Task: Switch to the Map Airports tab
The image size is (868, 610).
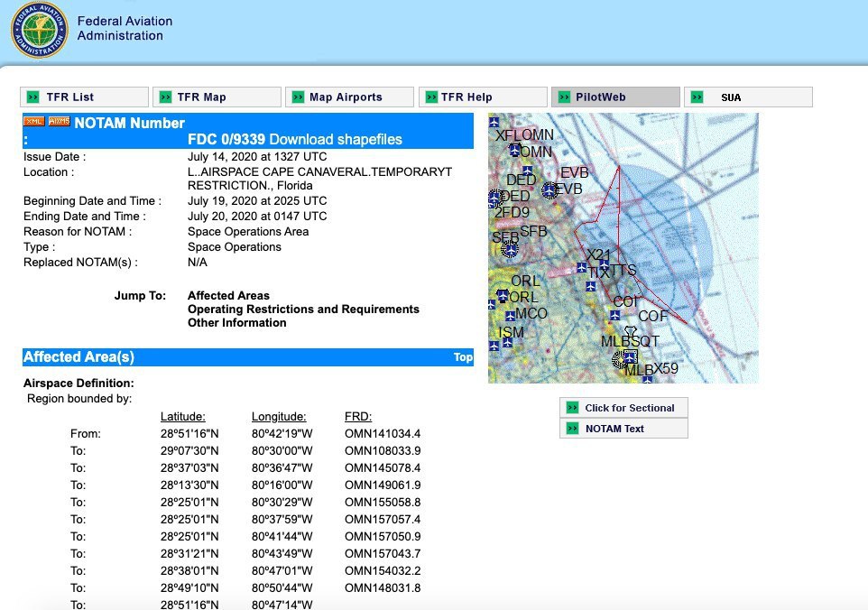Action: 350,97
